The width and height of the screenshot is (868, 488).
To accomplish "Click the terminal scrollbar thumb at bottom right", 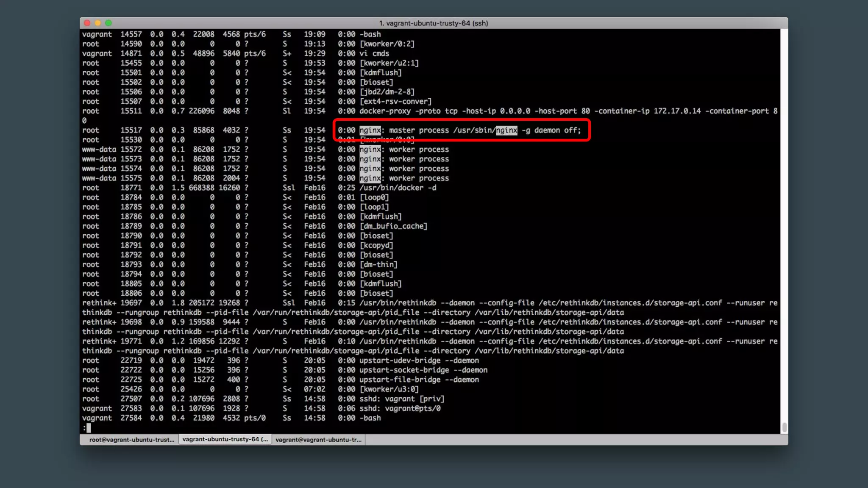I will coord(785,427).
